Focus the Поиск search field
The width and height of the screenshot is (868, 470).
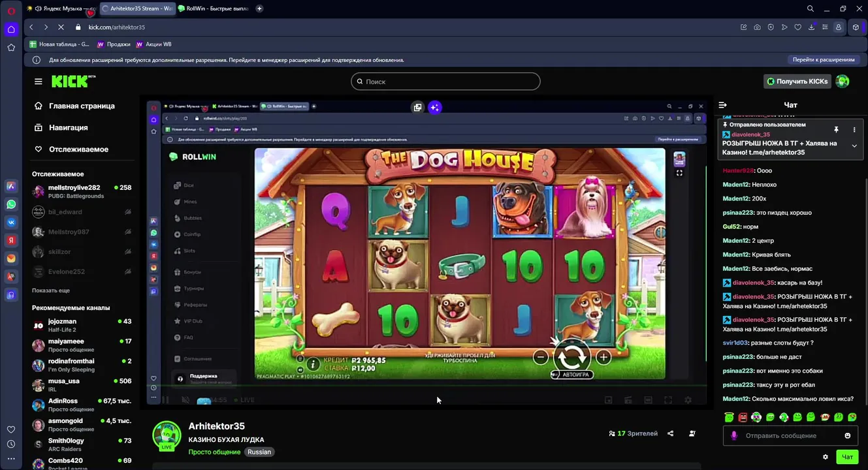click(445, 82)
